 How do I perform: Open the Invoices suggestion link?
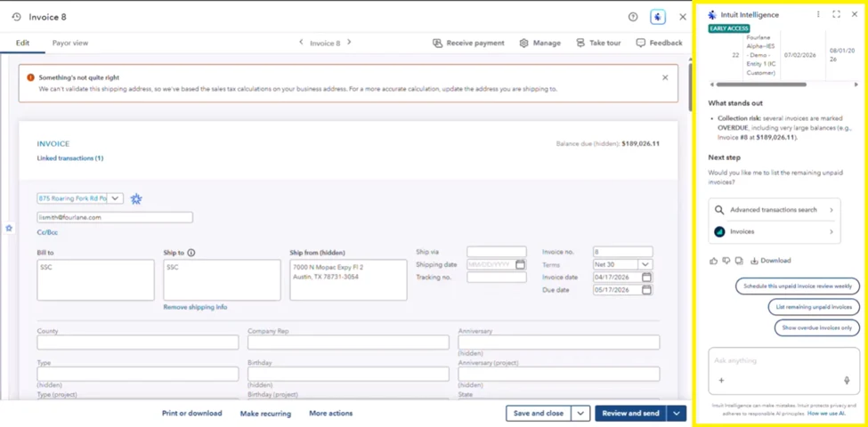(x=774, y=232)
